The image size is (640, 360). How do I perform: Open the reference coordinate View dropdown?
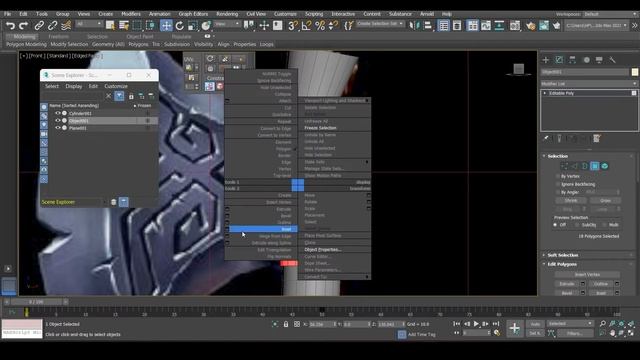click(227, 24)
